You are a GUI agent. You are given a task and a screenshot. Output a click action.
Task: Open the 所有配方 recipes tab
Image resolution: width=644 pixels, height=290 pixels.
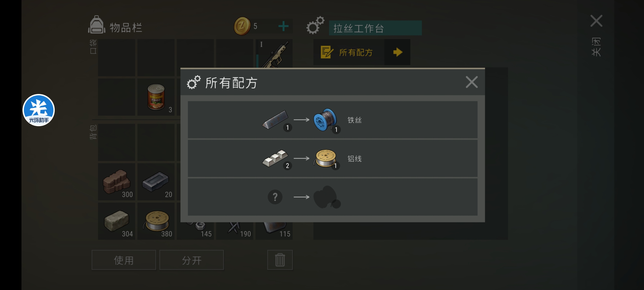[x=349, y=52]
